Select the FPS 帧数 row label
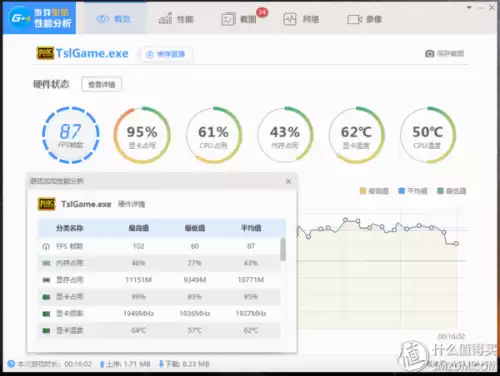Image resolution: width=500 pixels, height=376 pixels. 69,246
